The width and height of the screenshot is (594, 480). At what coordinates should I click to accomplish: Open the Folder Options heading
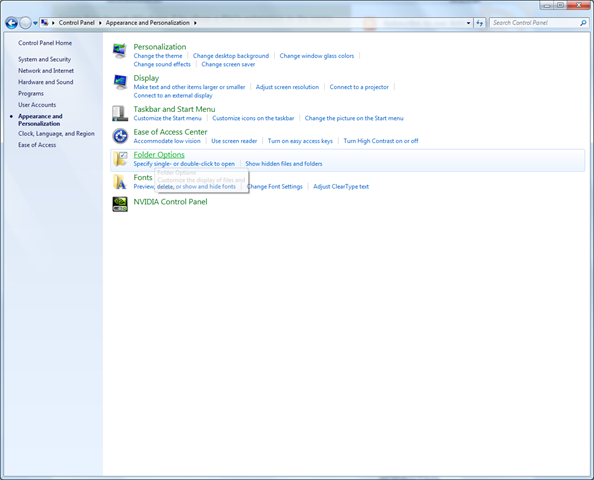click(159, 155)
